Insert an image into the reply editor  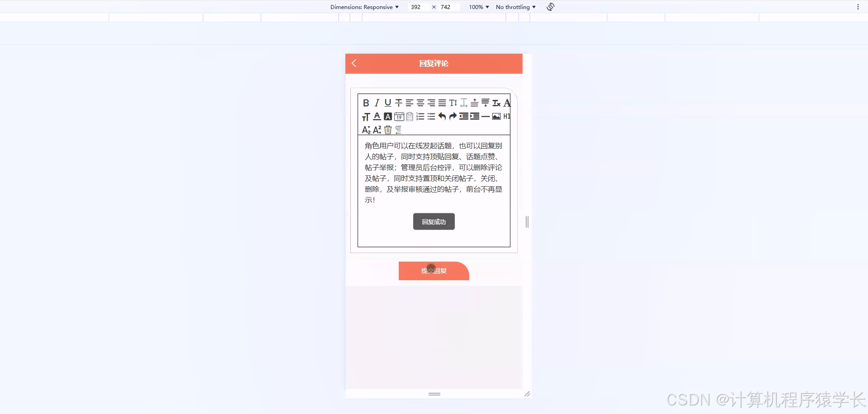pyautogui.click(x=496, y=116)
